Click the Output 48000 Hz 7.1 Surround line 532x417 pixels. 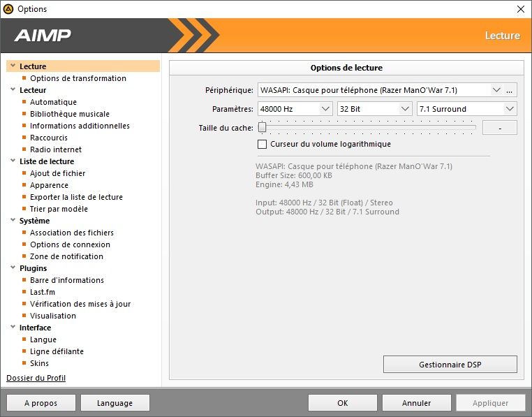[x=327, y=212]
